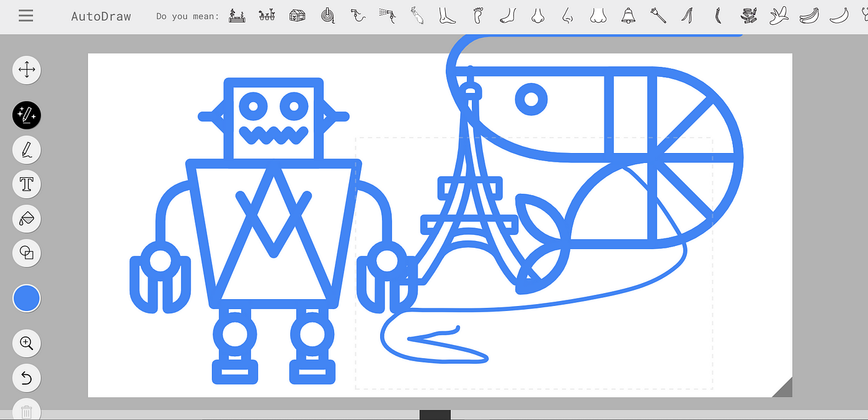Pick the potted plants suggestion
Image resolution: width=868 pixels, height=420 pixels.
(x=267, y=15)
